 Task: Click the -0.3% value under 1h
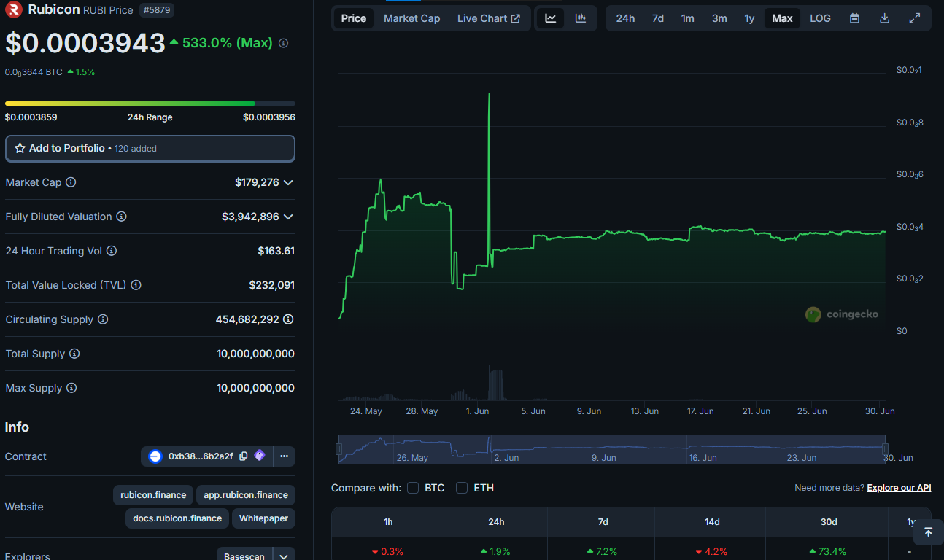click(x=387, y=551)
